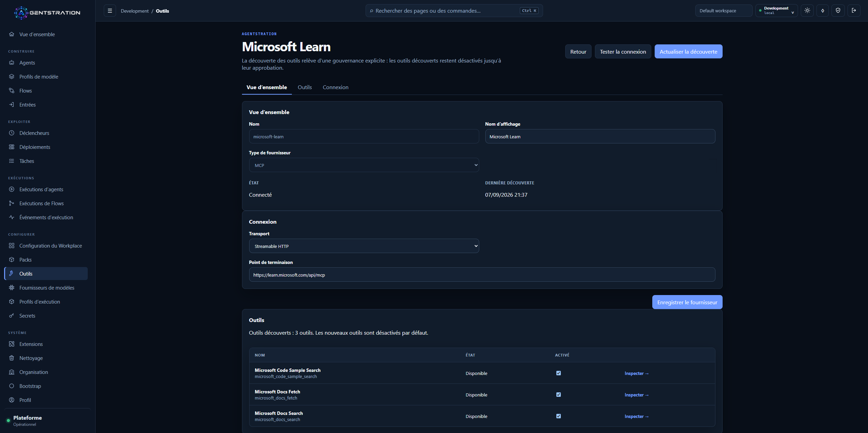This screenshot has height=433, width=868.
Task: Click the Outils breadcrumb text
Action: click(162, 11)
